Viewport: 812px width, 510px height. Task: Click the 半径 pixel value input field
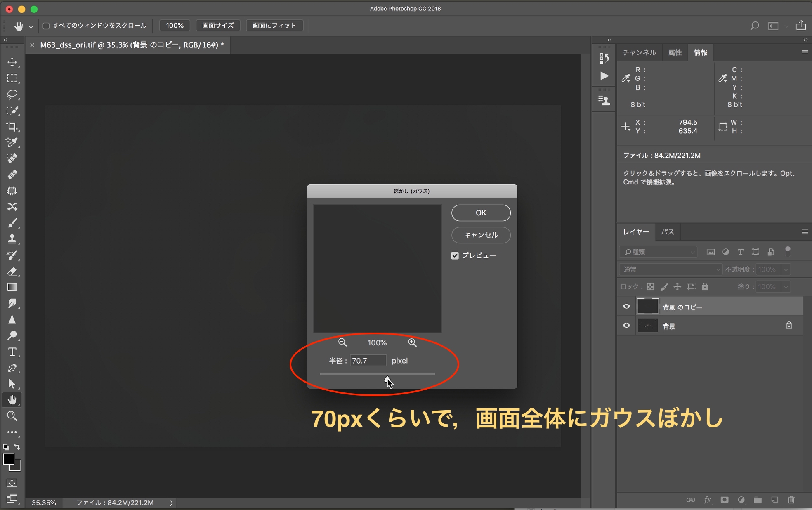(368, 360)
